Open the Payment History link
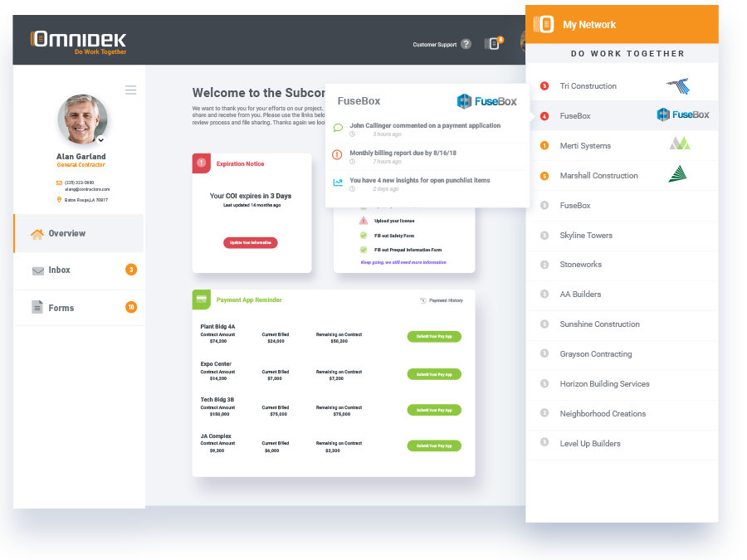The height and width of the screenshot is (560, 747). pos(442,300)
